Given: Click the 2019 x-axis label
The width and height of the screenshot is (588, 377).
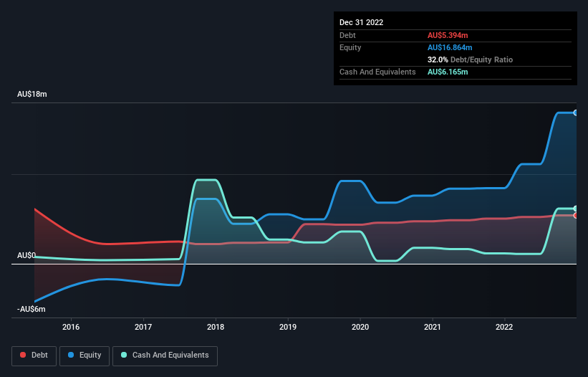Looking at the screenshot, I should coord(288,327).
